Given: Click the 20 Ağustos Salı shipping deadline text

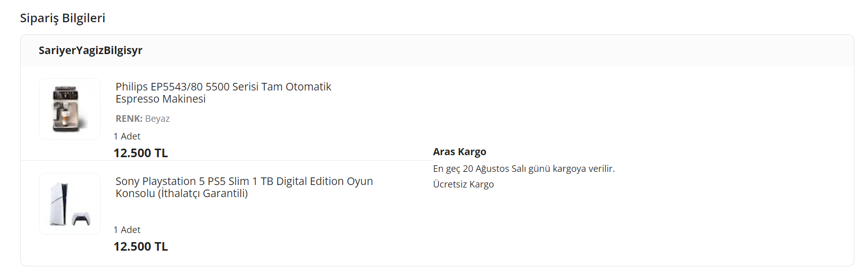Looking at the screenshot, I should click(x=493, y=169).
